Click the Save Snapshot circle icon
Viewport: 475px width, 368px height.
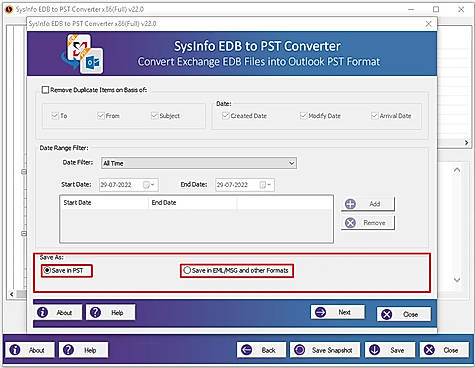(x=300, y=350)
